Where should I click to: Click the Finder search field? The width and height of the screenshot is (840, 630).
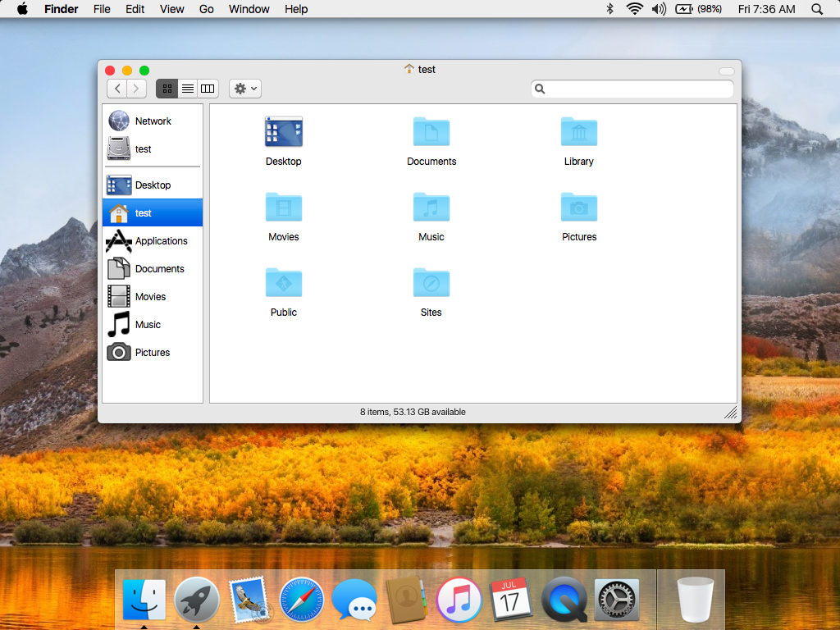click(x=632, y=89)
